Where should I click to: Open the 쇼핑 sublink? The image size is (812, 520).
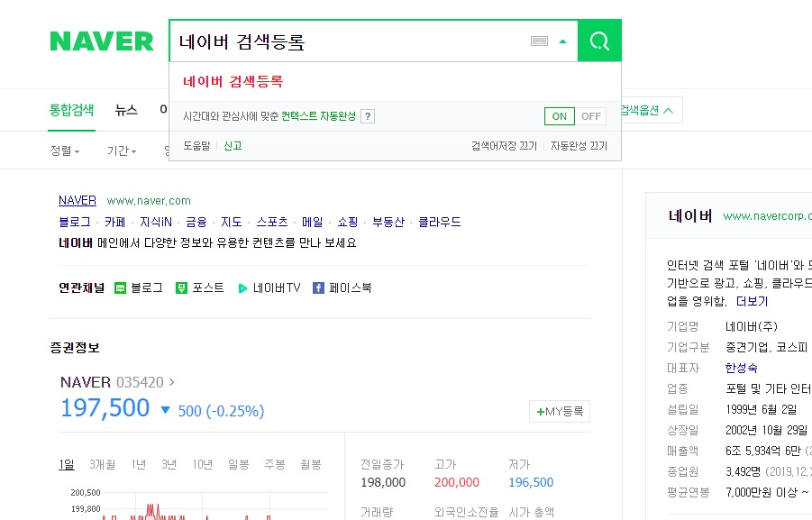point(348,222)
